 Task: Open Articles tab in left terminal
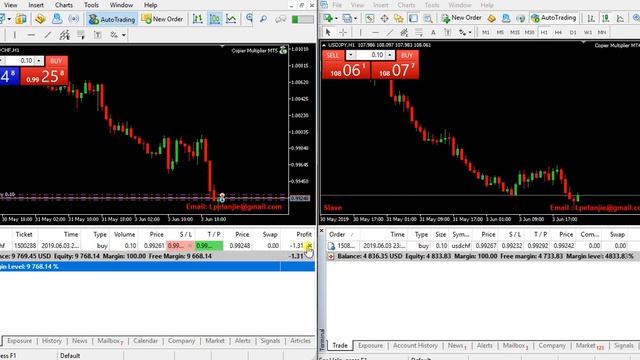pyautogui.click(x=300, y=341)
